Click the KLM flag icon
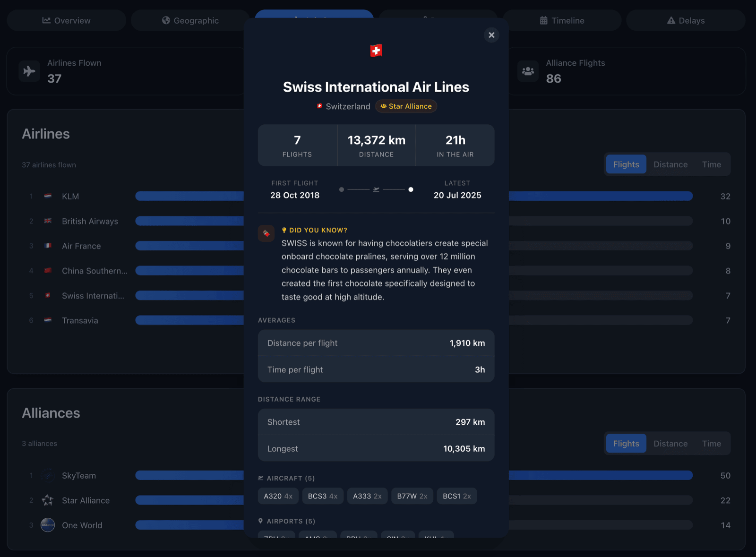Viewport: 756px width, 557px height. (x=48, y=196)
